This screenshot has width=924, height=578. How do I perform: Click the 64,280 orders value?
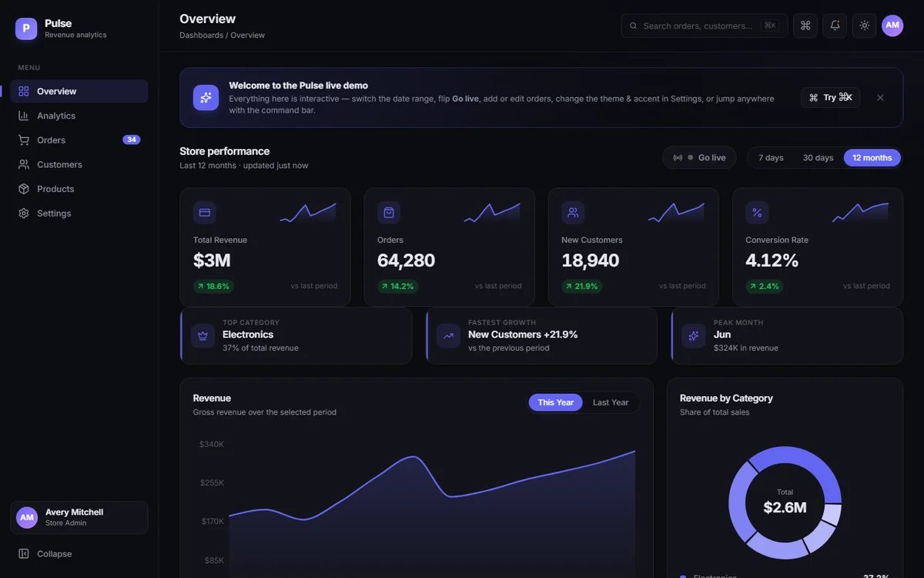pos(406,260)
